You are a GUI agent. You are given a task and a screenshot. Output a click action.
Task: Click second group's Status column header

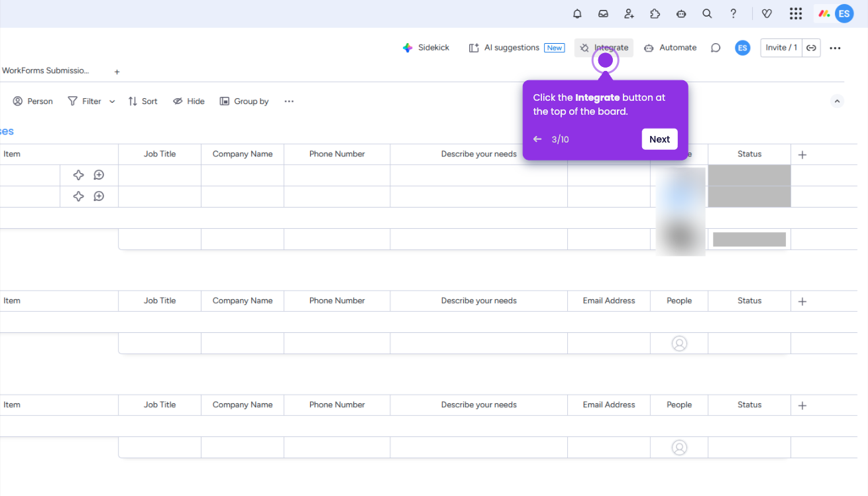[x=749, y=300]
